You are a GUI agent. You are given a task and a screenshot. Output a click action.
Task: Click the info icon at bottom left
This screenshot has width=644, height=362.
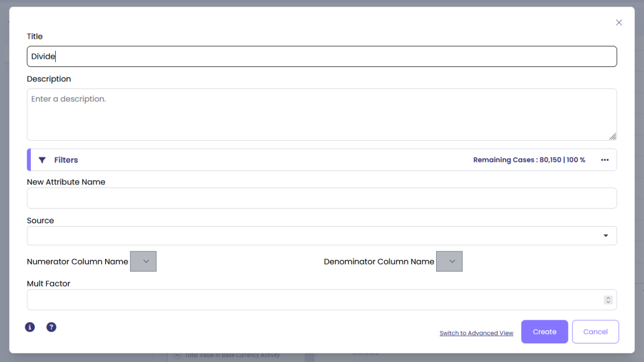30,327
